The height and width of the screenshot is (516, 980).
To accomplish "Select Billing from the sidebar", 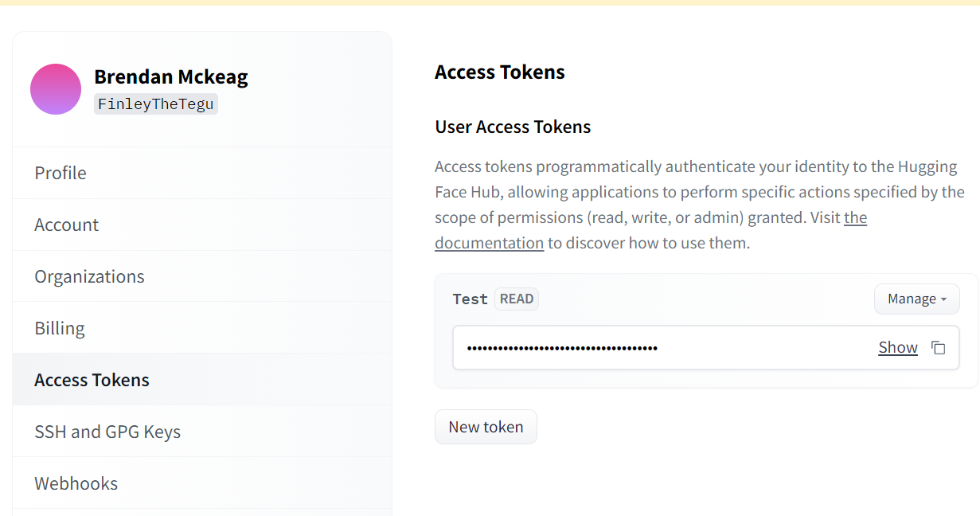I will pyautogui.click(x=60, y=328).
